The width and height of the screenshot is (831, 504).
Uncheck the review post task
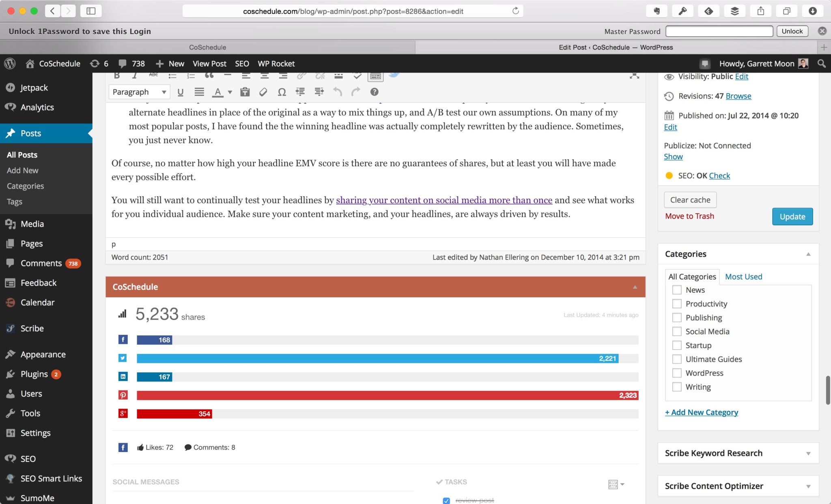[x=446, y=500]
